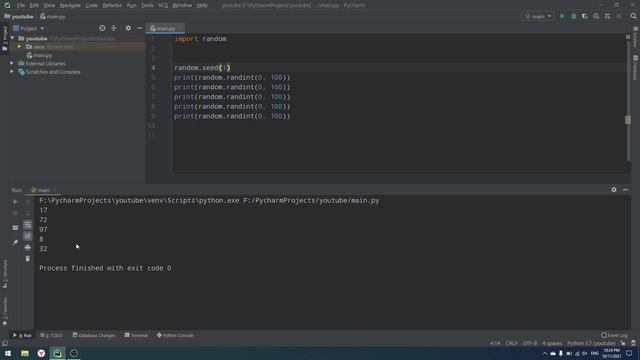Toggle soft-wrap in the Run output

tap(27, 224)
